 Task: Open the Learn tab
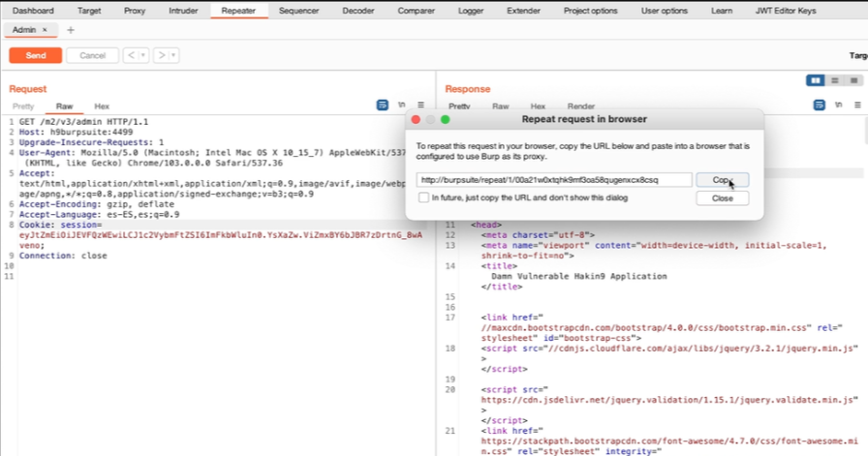722,11
